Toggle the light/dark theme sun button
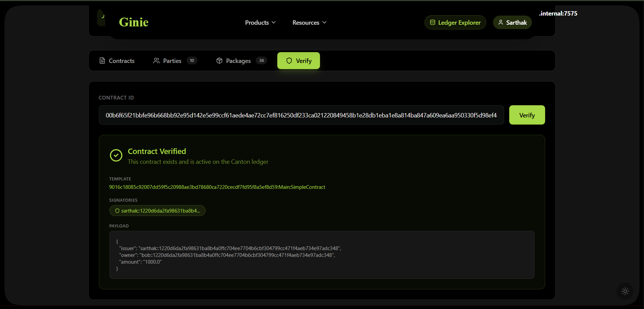Viewport: 644px width, 309px height. click(625, 291)
